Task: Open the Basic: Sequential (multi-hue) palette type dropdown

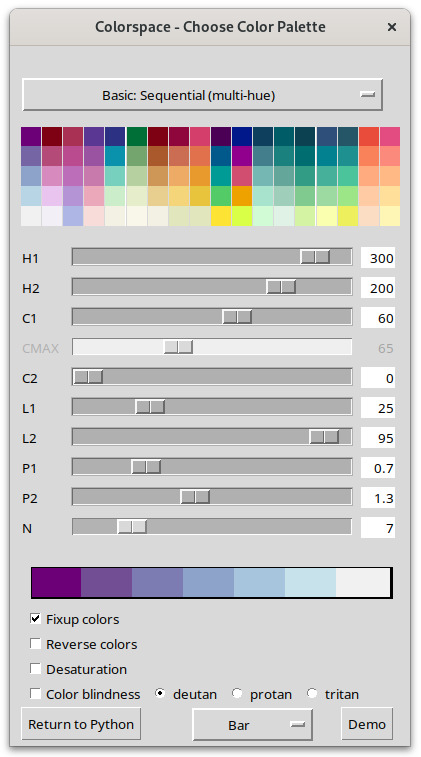Action: click(202, 95)
